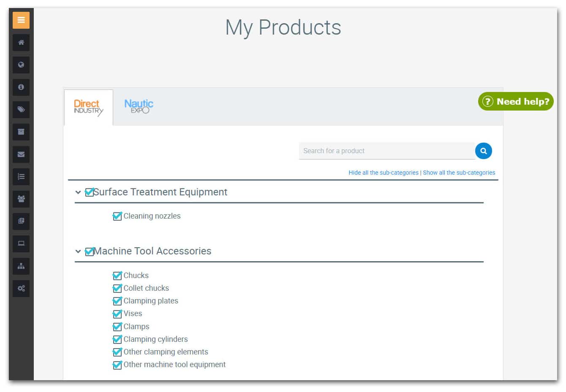Image resolution: width=566 pixels, height=392 pixels.
Task: Select the DirectIndustry tab
Action: click(89, 108)
